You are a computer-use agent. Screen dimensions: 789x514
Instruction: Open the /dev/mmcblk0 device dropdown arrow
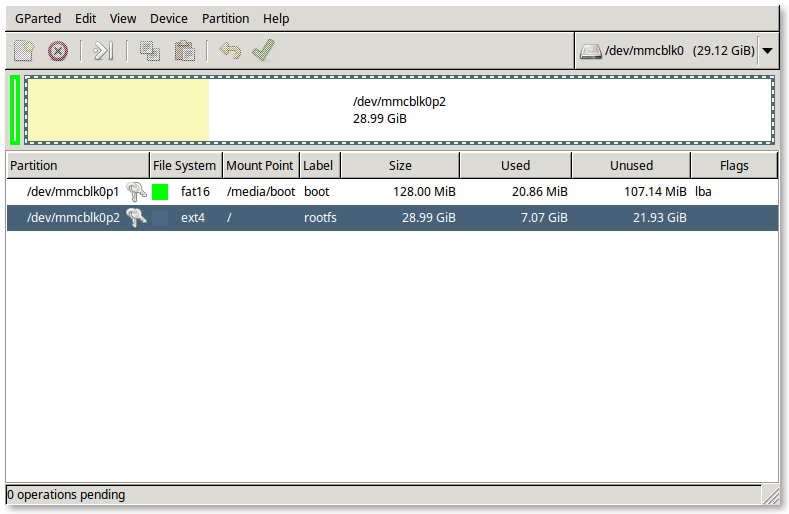point(767,51)
